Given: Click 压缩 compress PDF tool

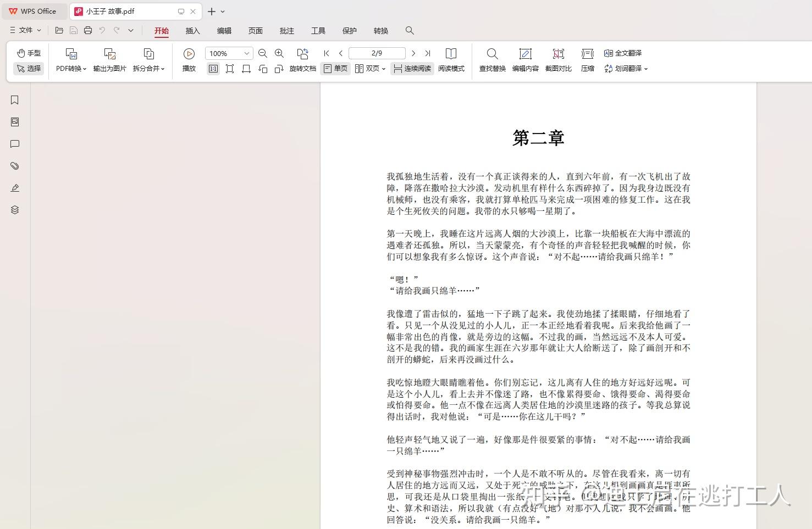Looking at the screenshot, I should tap(588, 60).
